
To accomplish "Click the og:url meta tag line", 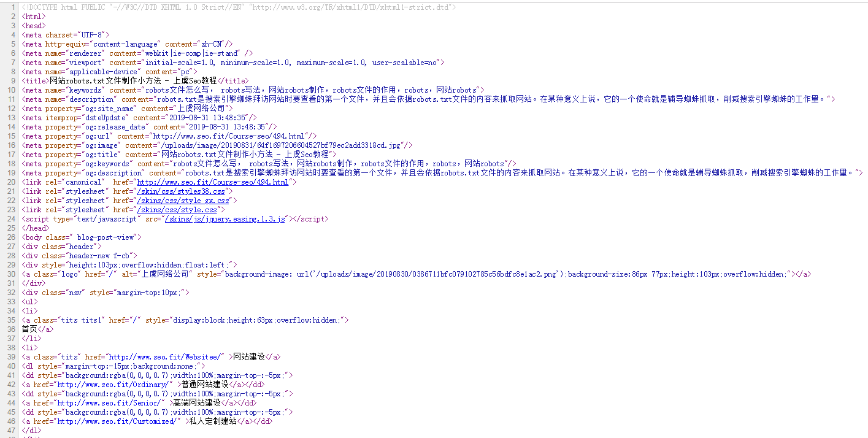I will pos(169,136).
